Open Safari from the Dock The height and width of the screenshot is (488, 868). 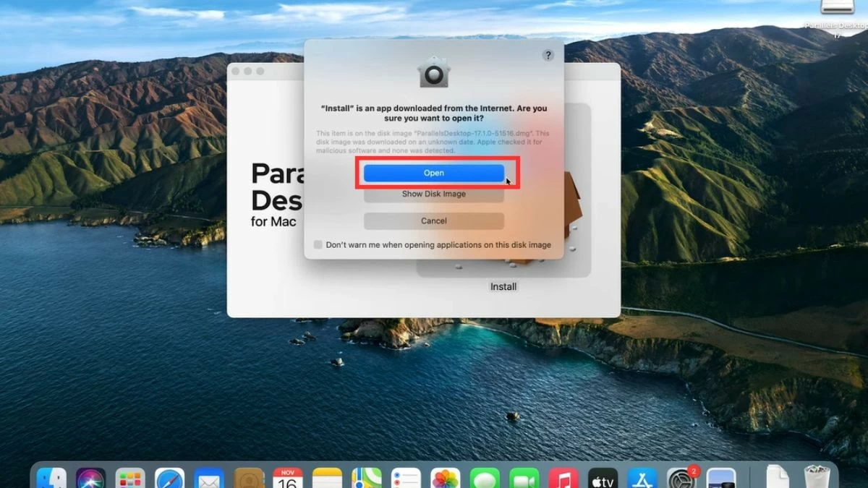point(168,477)
